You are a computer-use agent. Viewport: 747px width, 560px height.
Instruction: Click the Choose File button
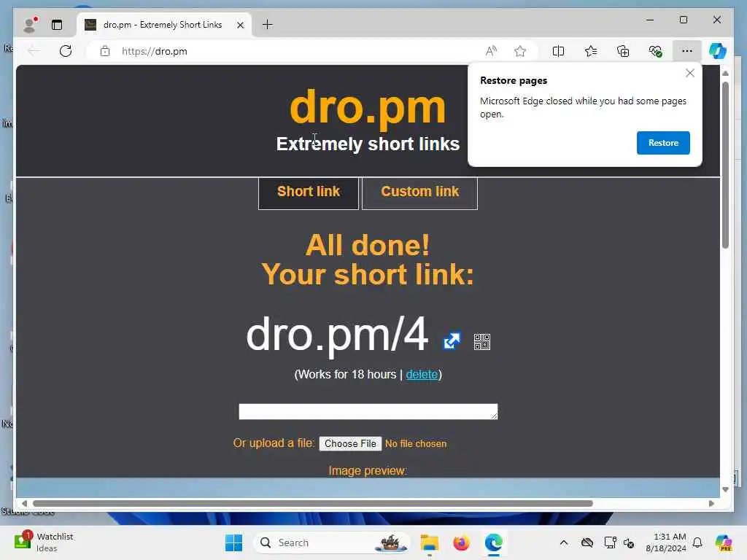click(x=350, y=443)
